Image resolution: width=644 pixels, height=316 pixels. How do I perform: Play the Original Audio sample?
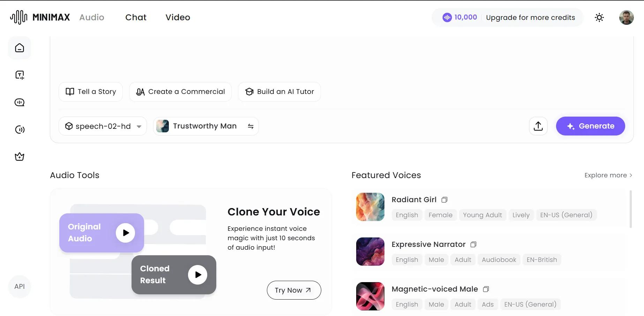point(126,233)
